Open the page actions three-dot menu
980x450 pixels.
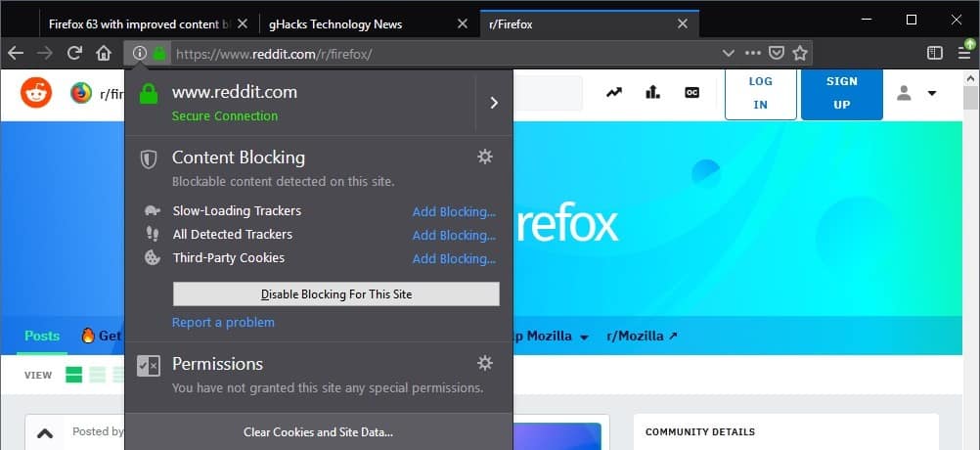(753, 54)
